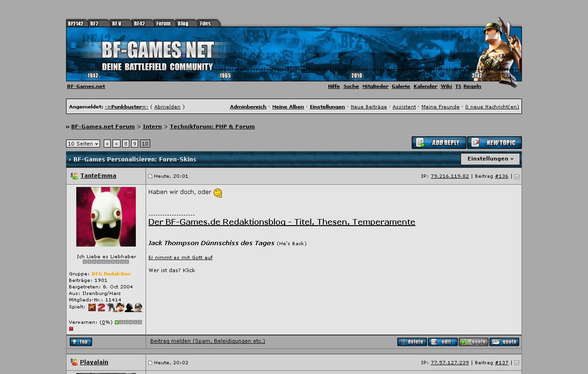The image size is (588, 374).
Task: Open the Adminbereich link
Action: (248, 107)
